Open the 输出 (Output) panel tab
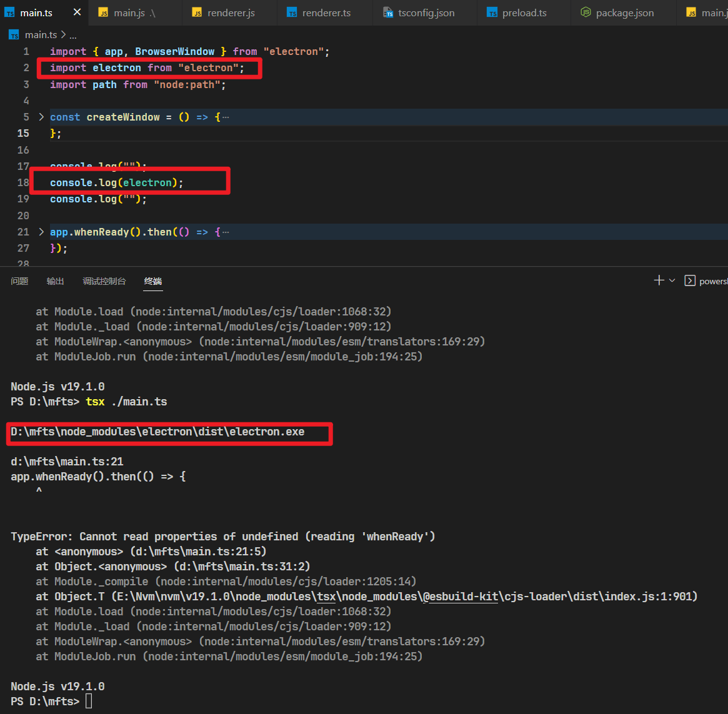 [x=55, y=281]
